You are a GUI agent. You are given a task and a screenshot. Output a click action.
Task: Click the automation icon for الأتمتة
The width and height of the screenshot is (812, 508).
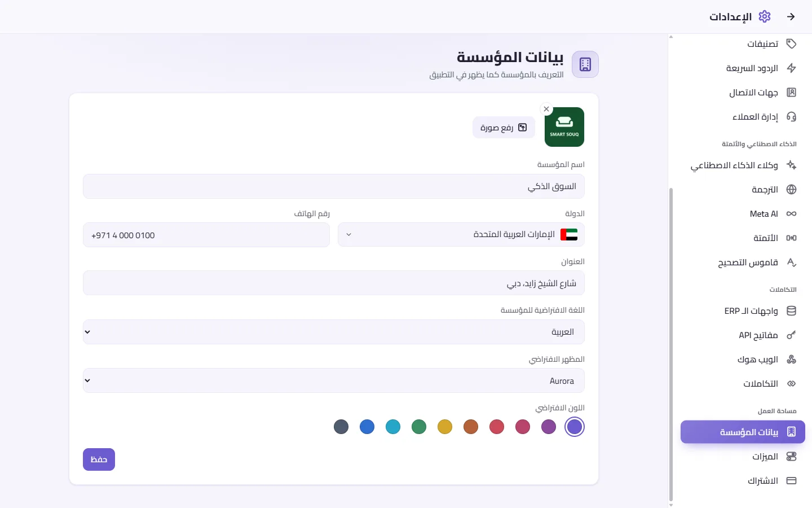pyautogui.click(x=791, y=238)
